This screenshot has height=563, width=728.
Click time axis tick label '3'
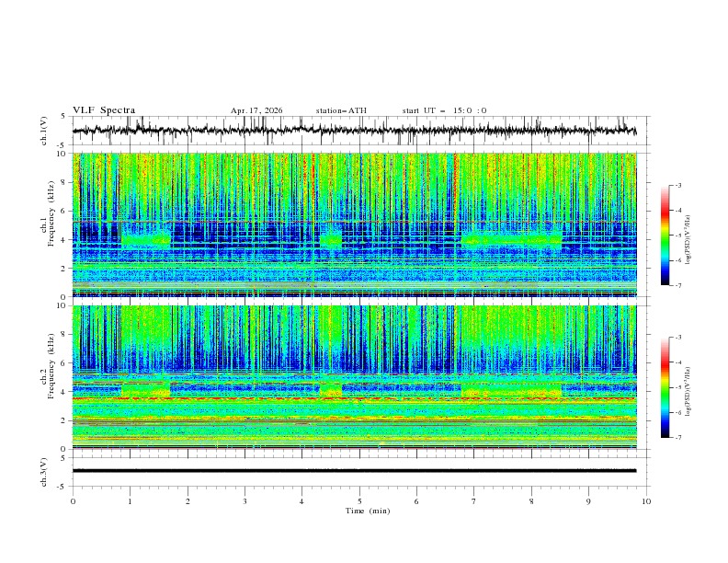245,501
